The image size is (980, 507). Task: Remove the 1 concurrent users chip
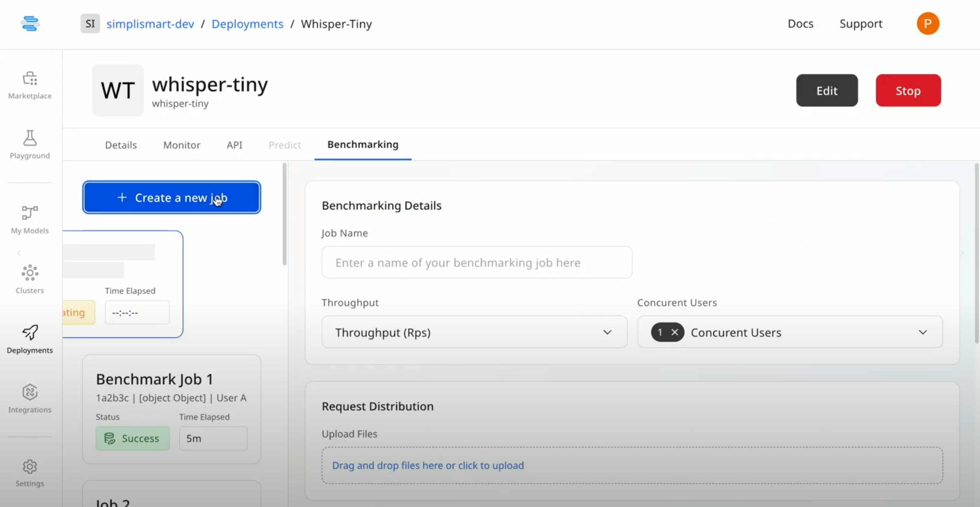[675, 332]
